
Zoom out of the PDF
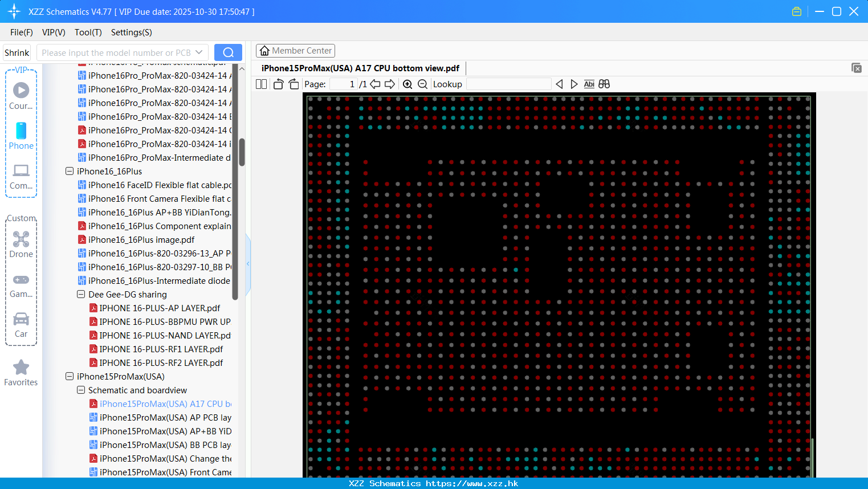(422, 84)
